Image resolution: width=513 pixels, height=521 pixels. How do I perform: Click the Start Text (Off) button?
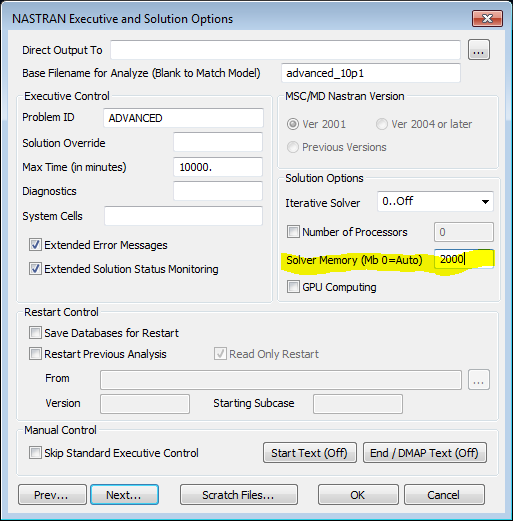point(310,453)
